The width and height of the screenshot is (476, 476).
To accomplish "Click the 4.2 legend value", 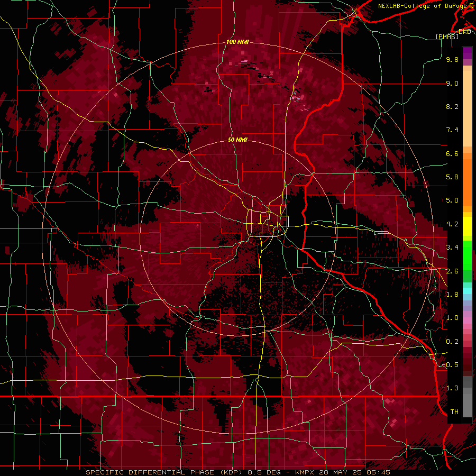I will [x=452, y=224].
